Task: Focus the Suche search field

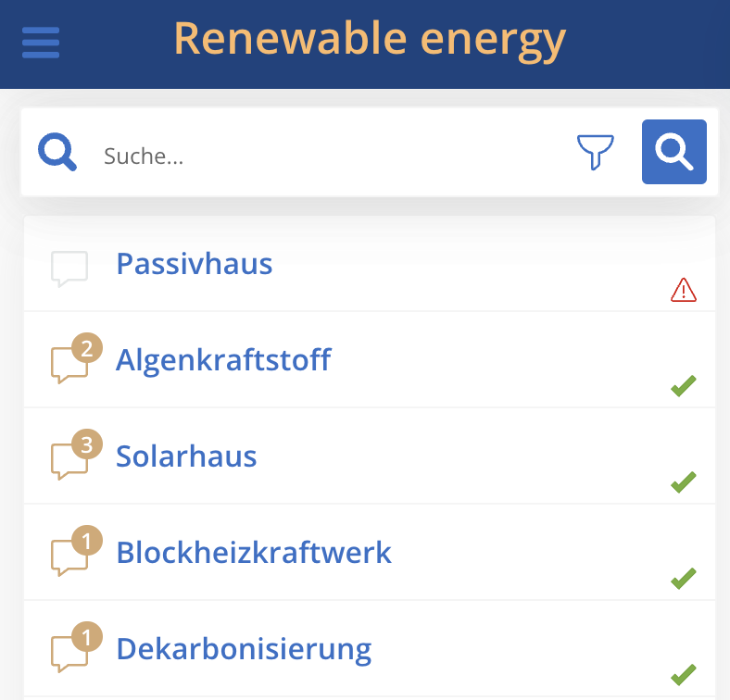Action: [x=326, y=156]
